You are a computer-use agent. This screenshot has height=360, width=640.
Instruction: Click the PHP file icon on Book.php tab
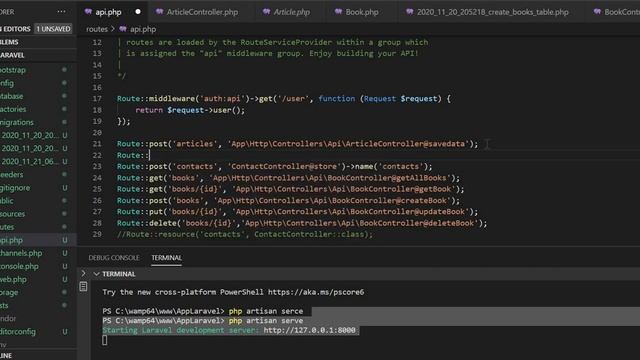pyautogui.click(x=338, y=12)
